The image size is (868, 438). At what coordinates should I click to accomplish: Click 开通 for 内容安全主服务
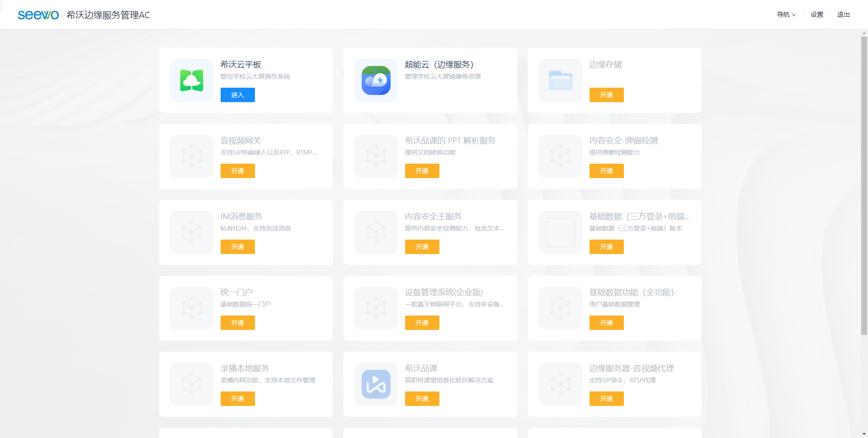click(422, 247)
